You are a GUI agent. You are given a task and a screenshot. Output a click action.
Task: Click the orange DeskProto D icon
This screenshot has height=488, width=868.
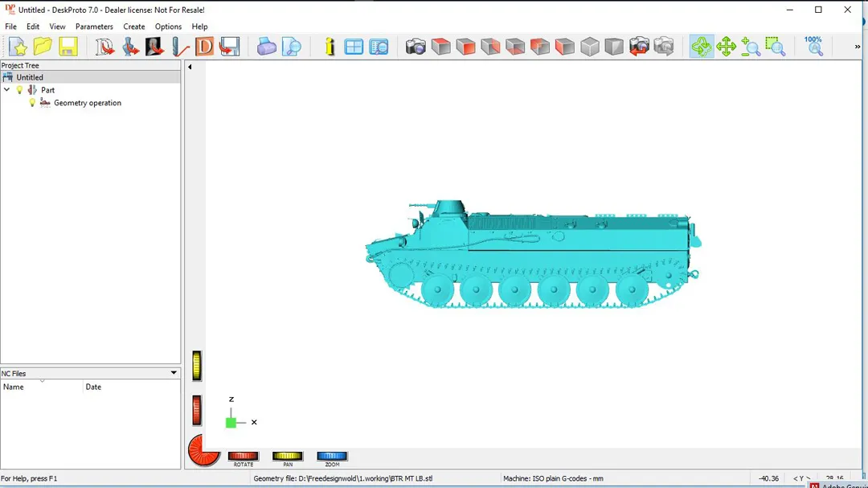pyautogui.click(x=204, y=47)
